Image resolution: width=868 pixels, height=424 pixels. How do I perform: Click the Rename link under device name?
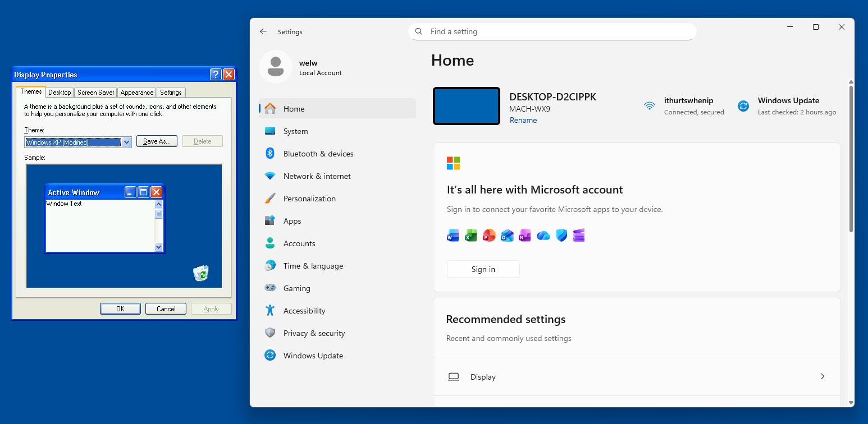click(523, 121)
